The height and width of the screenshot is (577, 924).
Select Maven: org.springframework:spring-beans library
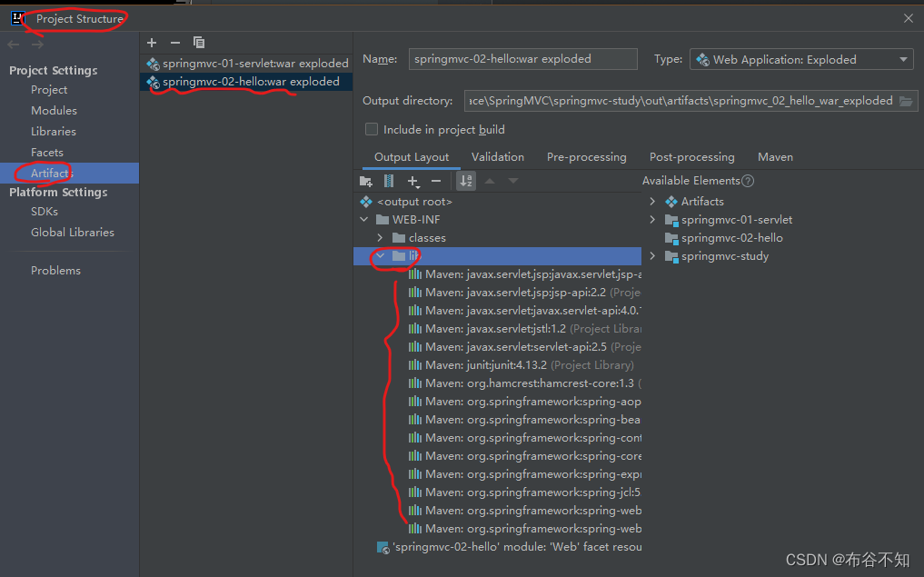(x=524, y=420)
